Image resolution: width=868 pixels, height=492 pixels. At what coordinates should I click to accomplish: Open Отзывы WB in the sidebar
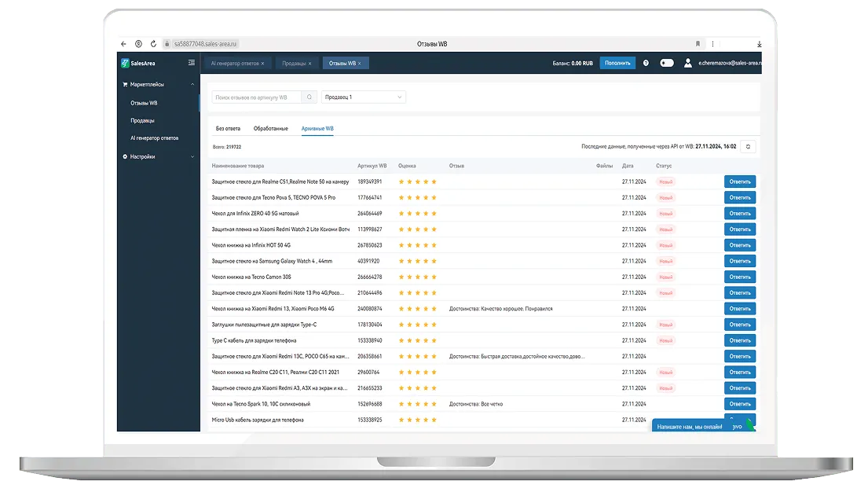pyautogui.click(x=144, y=103)
